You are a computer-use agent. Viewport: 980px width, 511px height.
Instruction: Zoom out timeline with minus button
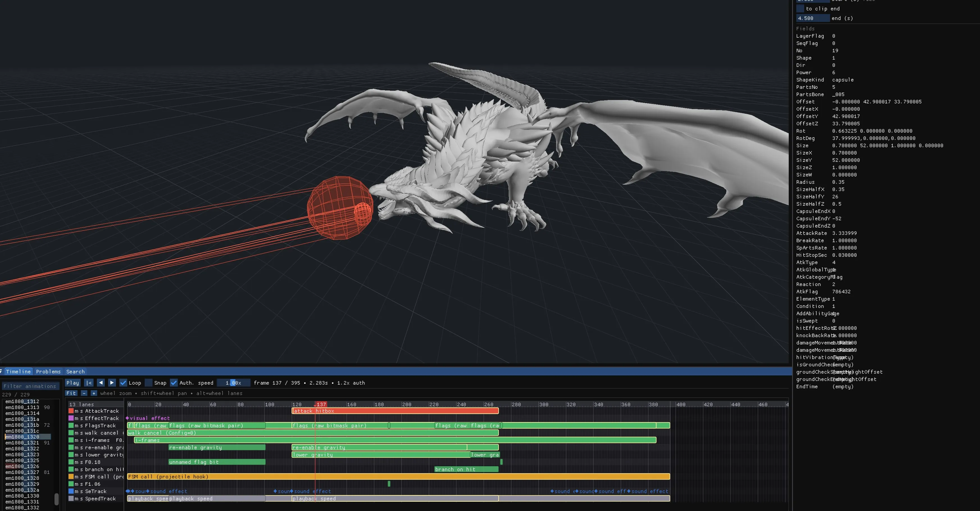coord(84,393)
